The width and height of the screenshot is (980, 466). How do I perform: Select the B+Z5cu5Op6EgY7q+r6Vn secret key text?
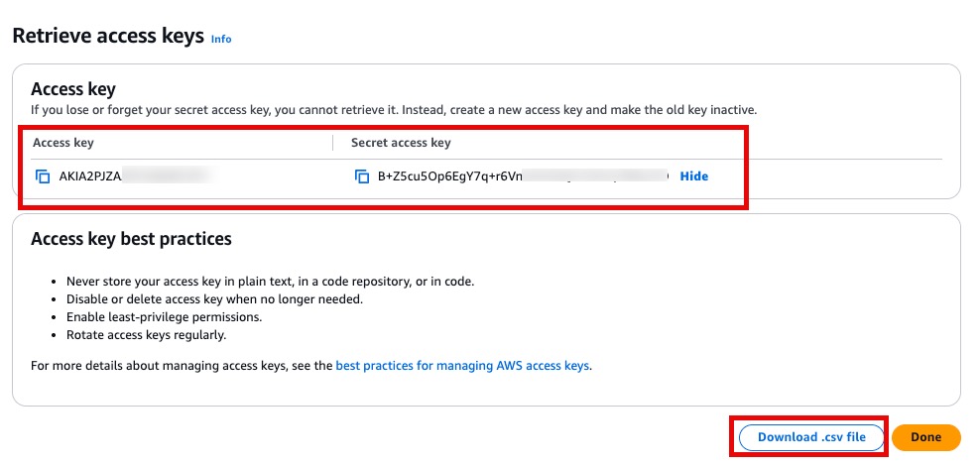click(449, 176)
